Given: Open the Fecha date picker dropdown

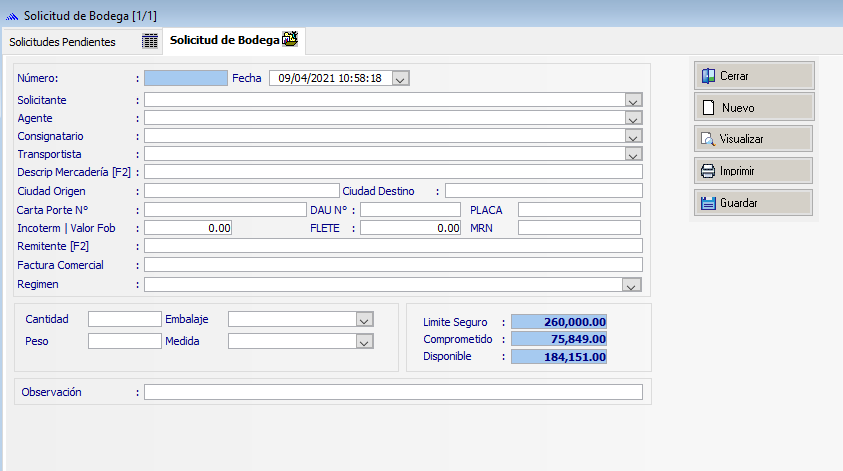Looking at the screenshot, I should point(400,79).
